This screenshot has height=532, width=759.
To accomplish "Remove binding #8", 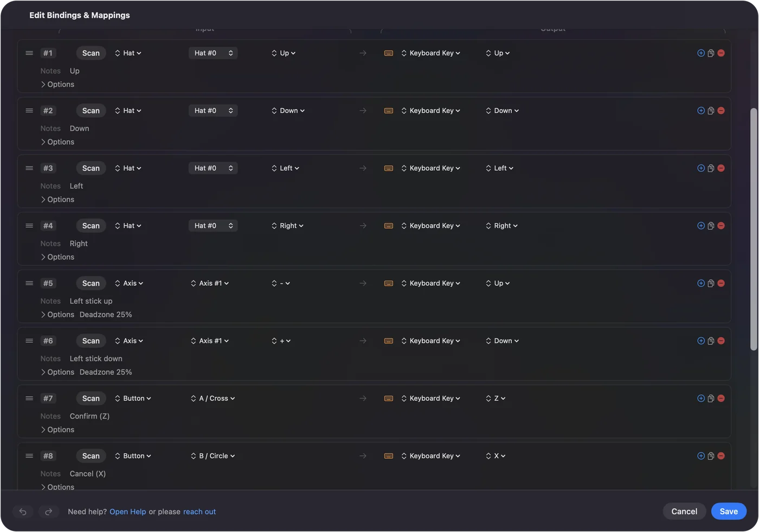I will tap(721, 456).
